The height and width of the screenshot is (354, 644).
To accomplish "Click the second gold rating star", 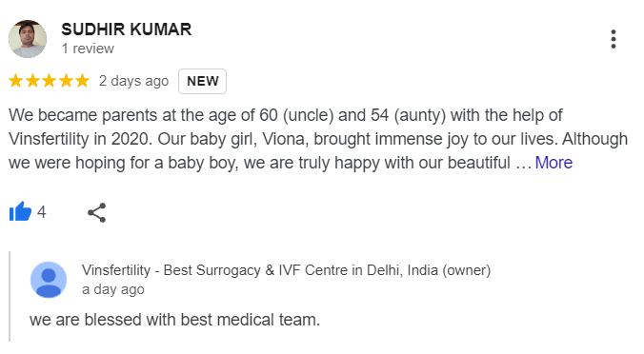I will pyautogui.click(x=32, y=80).
